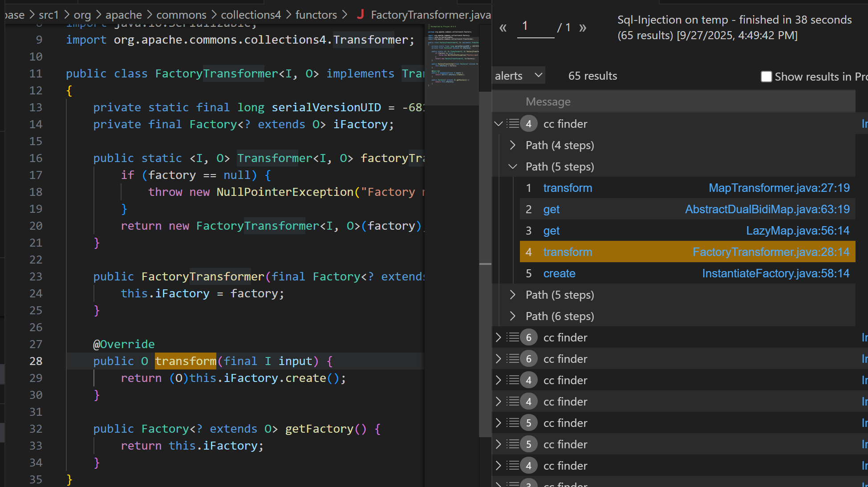Collapse the expanded Path (5 steps) node
Image resolution: width=868 pixels, height=487 pixels.
pos(513,166)
